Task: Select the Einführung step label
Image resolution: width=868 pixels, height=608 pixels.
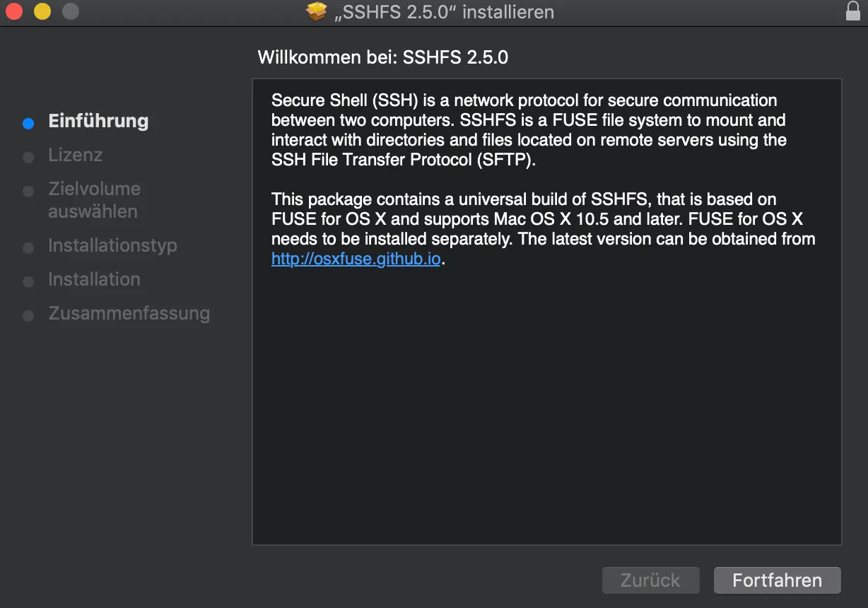Action: [x=98, y=121]
